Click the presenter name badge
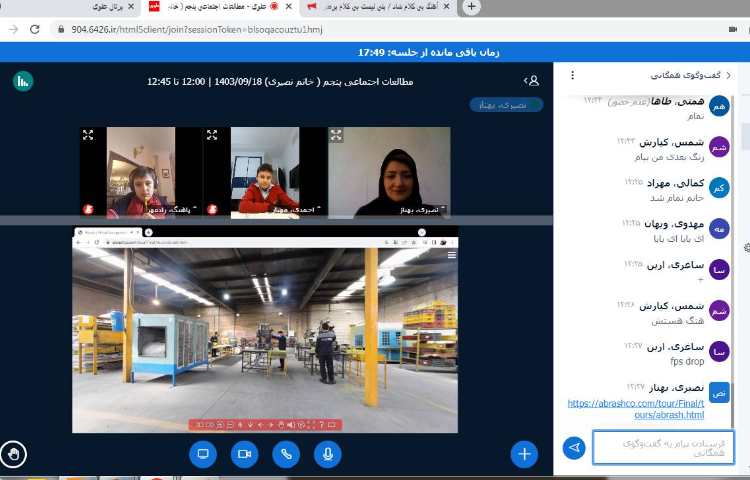Image resolution: width=750 pixels, height=480 pixels. [x=507, y=105]
